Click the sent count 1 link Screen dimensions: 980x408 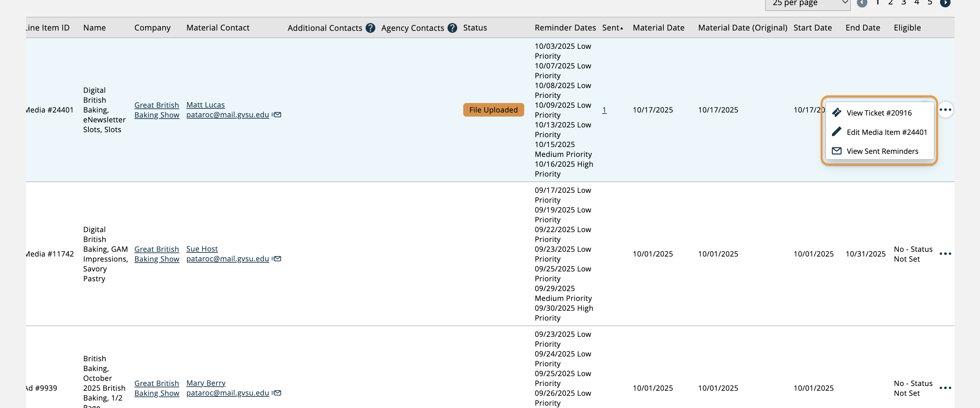604,110
